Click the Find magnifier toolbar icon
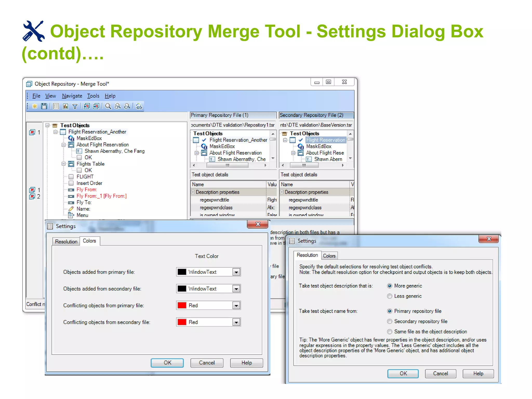This screenshot has height=399, width=532. coord(108,106)
